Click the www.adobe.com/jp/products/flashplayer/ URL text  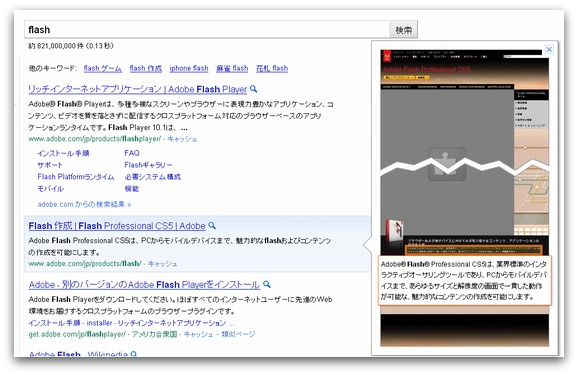pyautogui.click(x=95, y=139)
